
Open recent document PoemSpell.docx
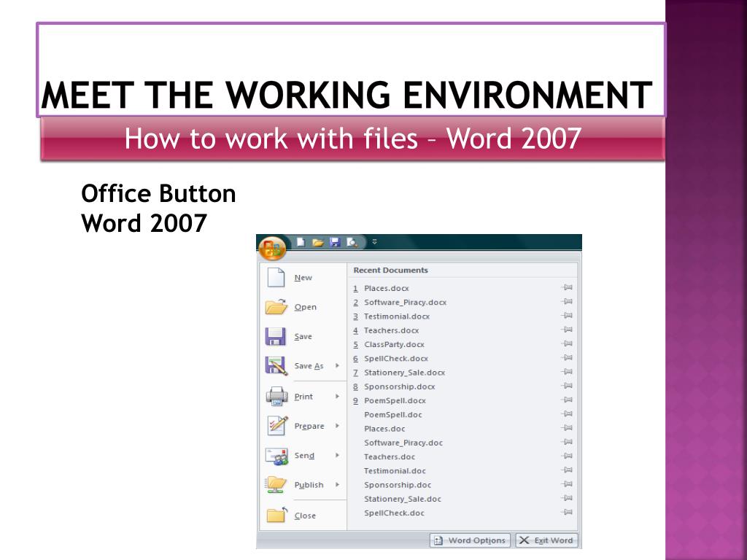[395, 400]
